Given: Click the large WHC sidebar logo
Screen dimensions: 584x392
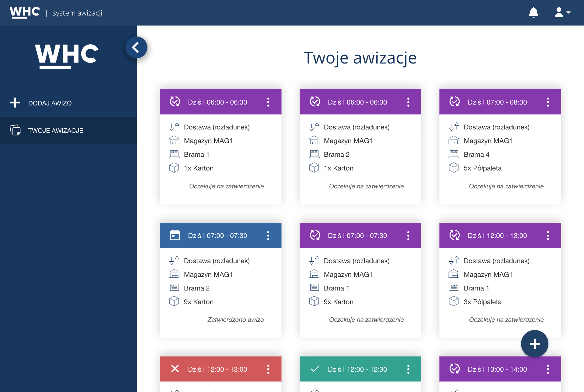Looking at the screenshot, I should tap(67, 57).
